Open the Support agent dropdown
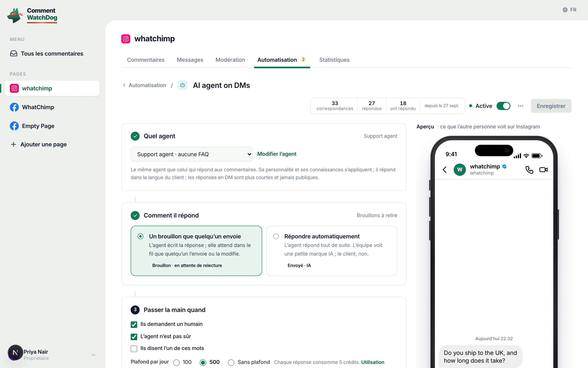588x368 pixels. pyautogui.click(x=192, y=154)
